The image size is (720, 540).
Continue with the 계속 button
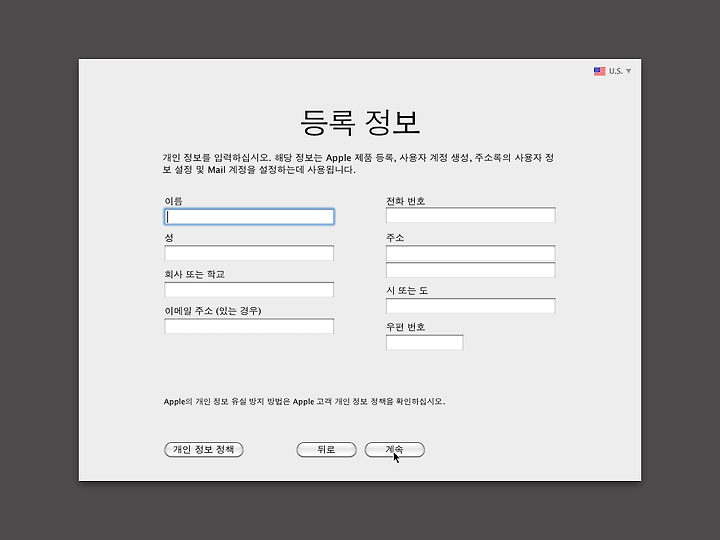coord(394,450)
